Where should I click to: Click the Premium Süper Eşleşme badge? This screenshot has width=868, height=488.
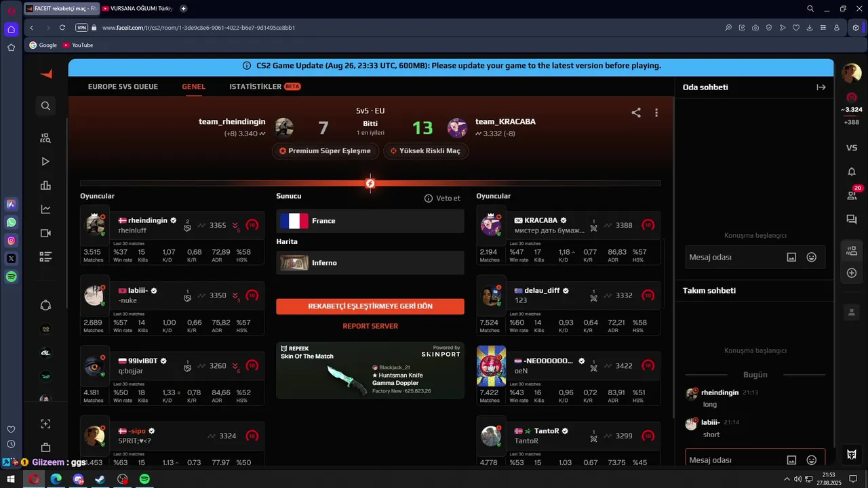click(x=325, y=150)
